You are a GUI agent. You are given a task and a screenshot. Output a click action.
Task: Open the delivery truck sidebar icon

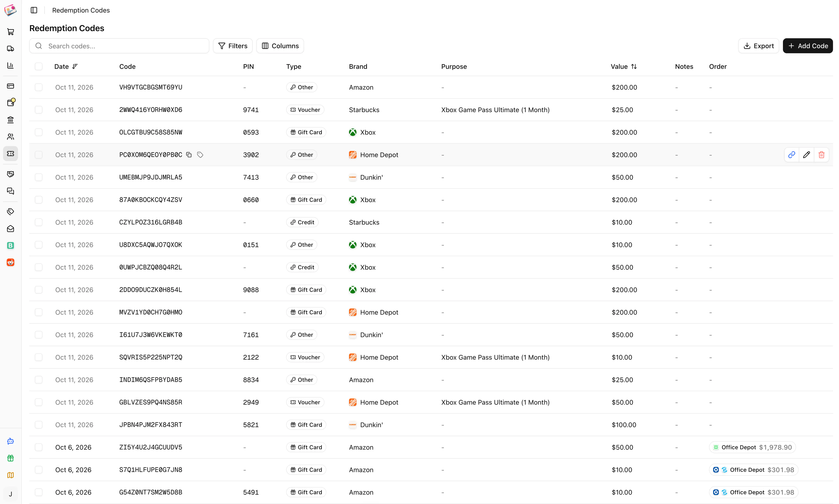[10, 49]
